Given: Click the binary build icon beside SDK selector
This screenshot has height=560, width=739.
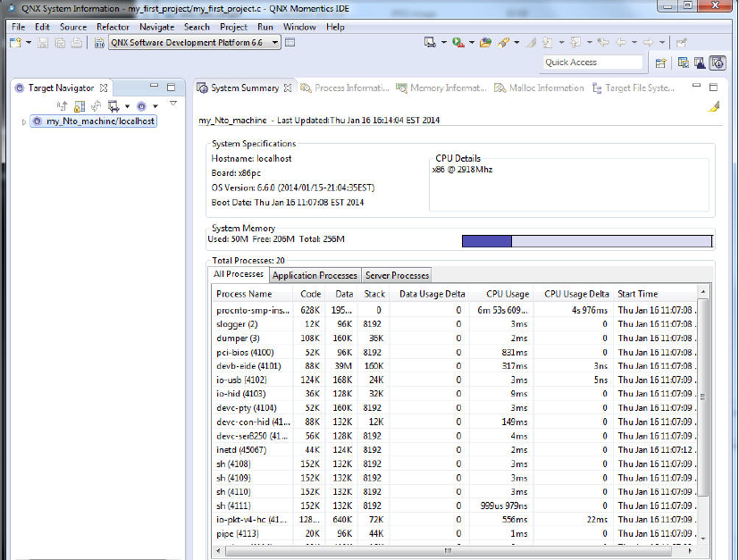Looking at the screenshot, I should click(x=99, y=44).
